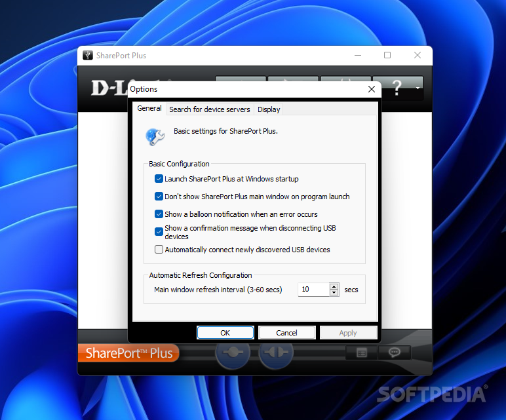The height and width of the screenshot is (420, 506).
Task: Expand the arrow next to the help button
Action: [x=418, y=88]
